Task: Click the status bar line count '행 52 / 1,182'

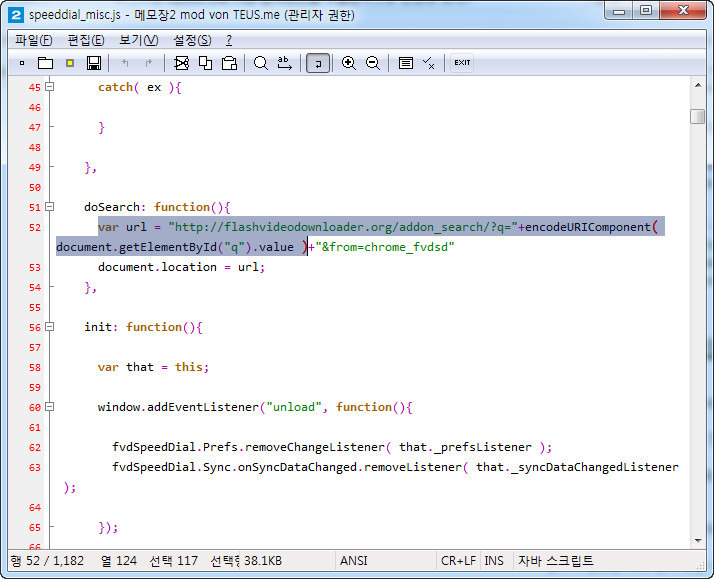Action: tap(47, 560)
